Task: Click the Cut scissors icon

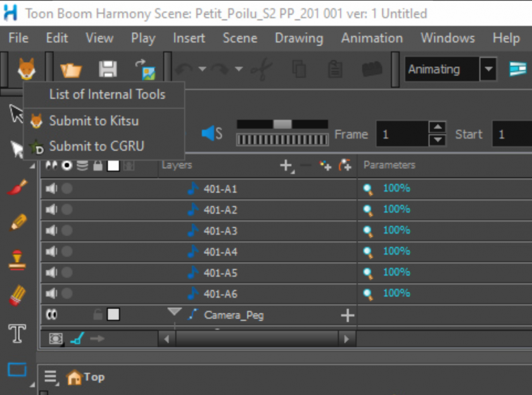Action: click(x=261, y=69)
